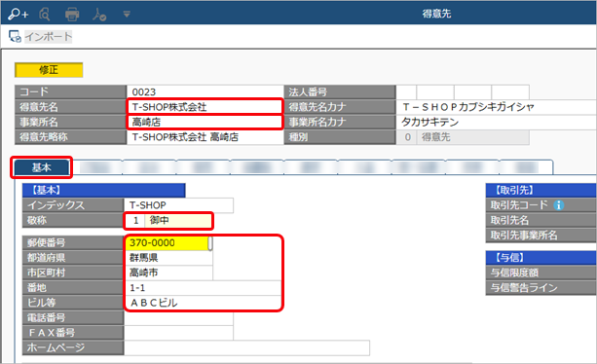Click the 得意先名 field T-SHOP株式会社
The image size is (597, 364).
tap(205, 107)
